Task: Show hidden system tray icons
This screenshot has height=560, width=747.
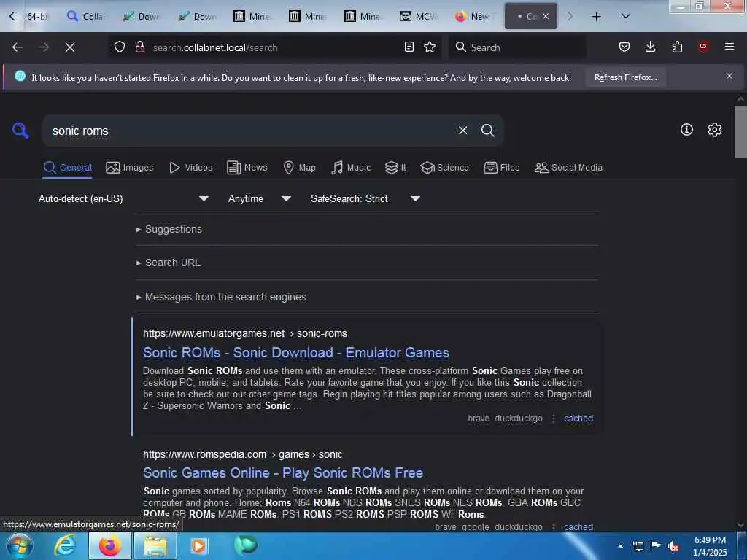Action: [620, 546]
